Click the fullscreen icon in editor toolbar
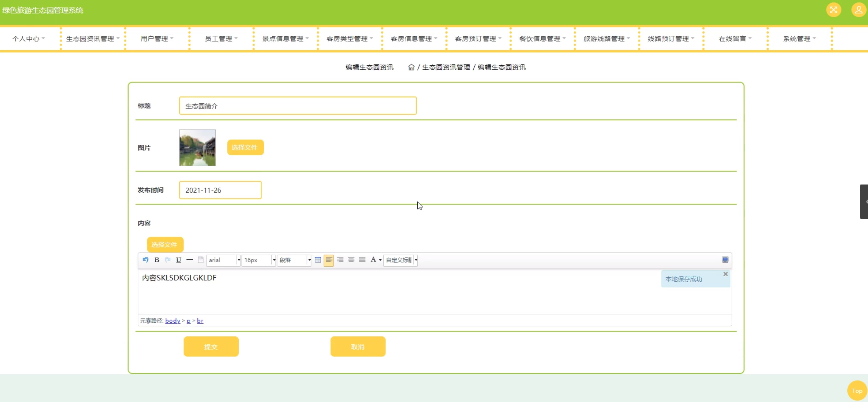This screenshot has width=868, height=402. click(725, 260)
